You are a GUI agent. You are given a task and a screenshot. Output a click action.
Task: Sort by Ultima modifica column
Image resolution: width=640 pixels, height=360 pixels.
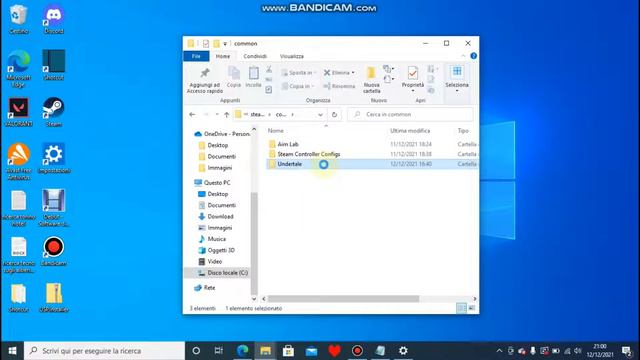click(410, 131)
